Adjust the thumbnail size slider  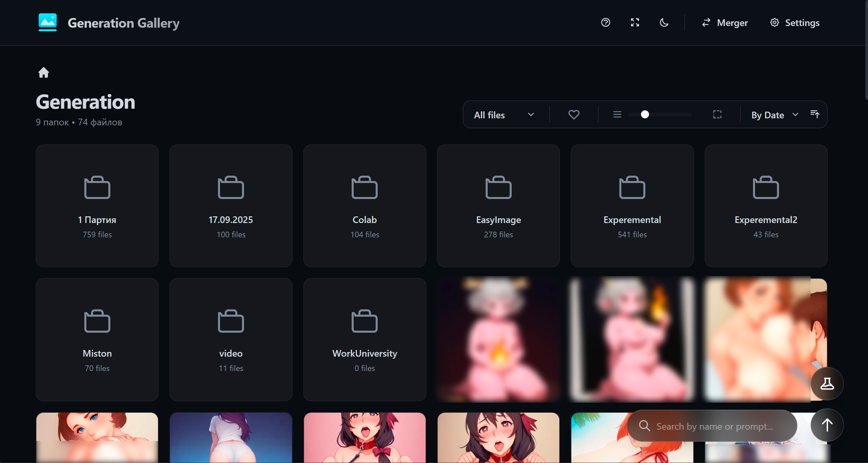point(645,115)
